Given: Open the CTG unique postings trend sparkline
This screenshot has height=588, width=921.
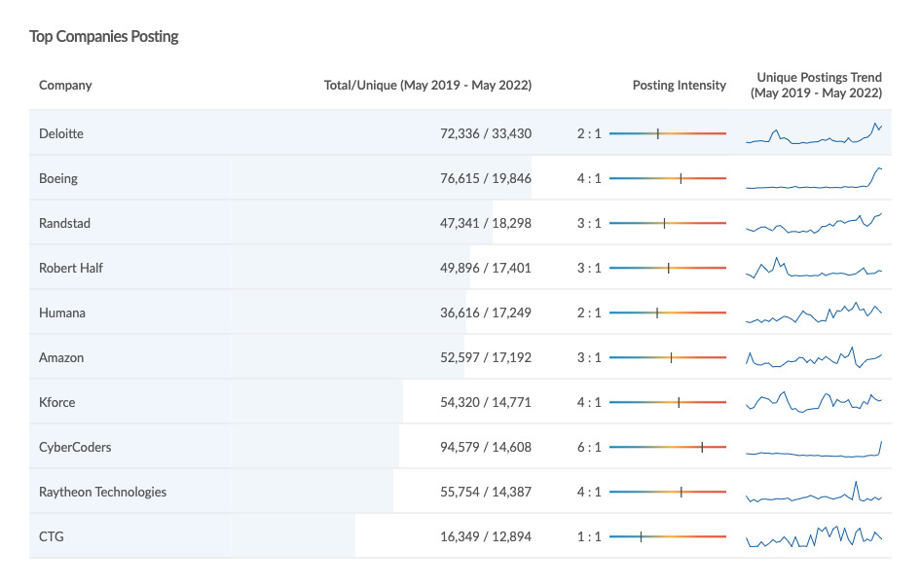Looking at the screenshot, I should (814, 536).
